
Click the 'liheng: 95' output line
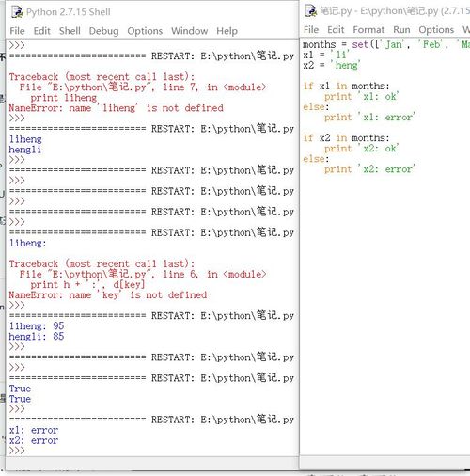[37, 326]
